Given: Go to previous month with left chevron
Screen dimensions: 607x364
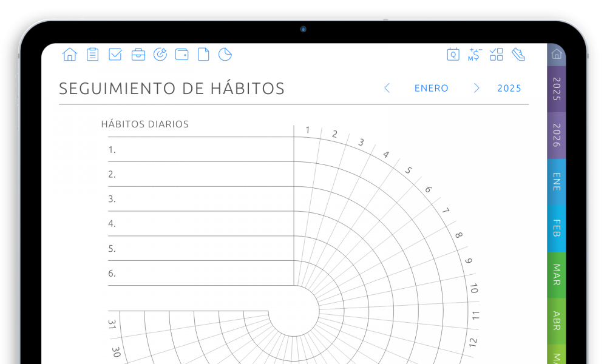Looking at the screenshot, I should [x=387, y=88].
